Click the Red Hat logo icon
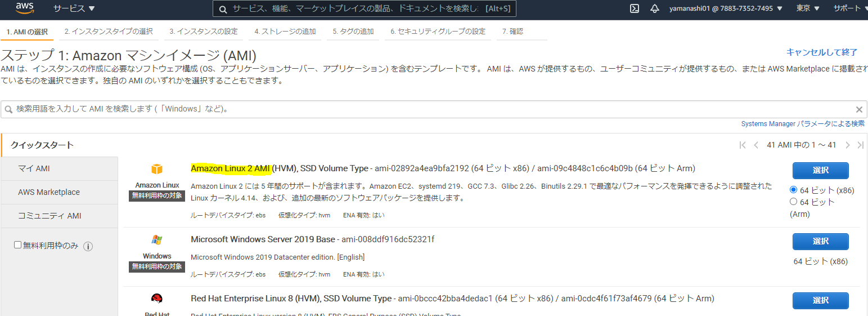This screenshot has width=868, height=316. tap(157, 299)
